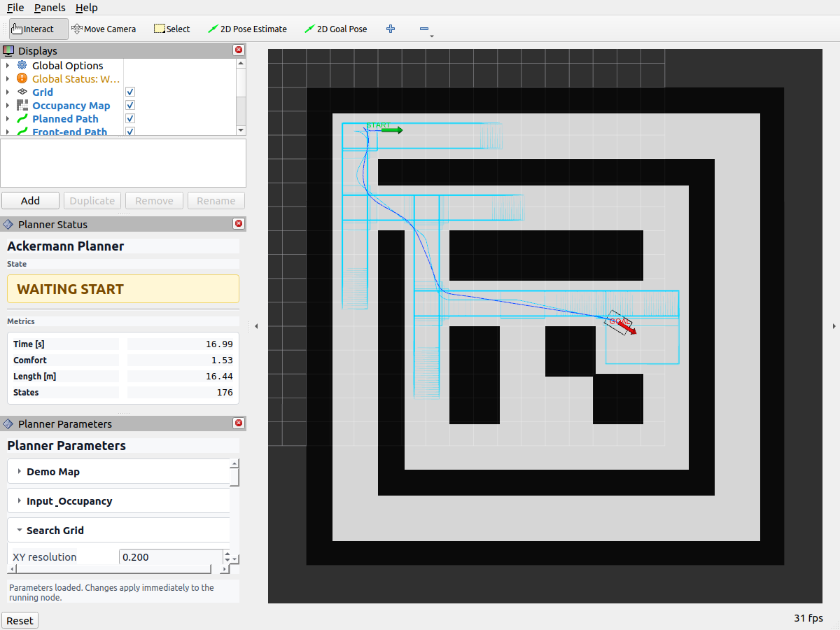Open the Help menu

click(x=87, y=8)
